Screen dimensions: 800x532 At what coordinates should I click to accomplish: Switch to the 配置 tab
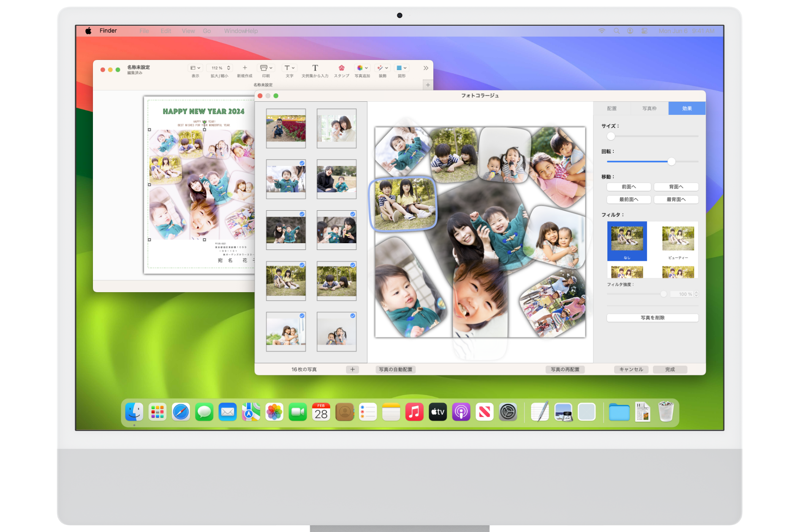click(612, 109)
